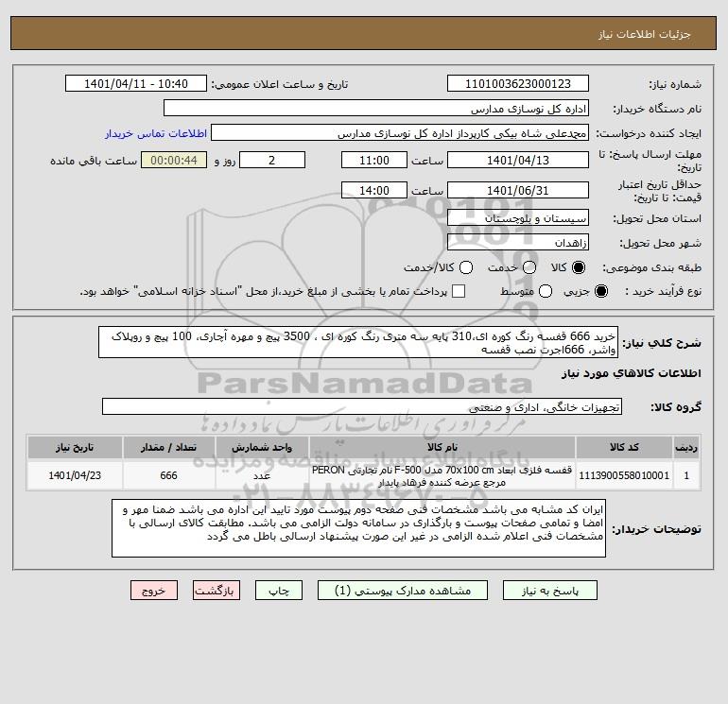Choose the متوسط purchase type radio
The height and width of the screenshot is (704, 728).
pos(546,291)
